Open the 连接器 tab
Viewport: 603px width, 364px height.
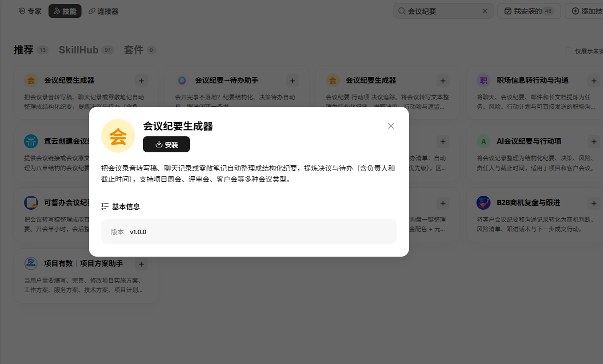tap(103, 11)
